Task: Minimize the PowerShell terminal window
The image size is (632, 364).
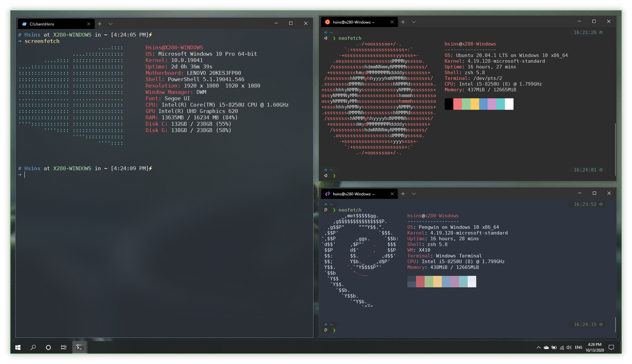Action: coord(276,23)
